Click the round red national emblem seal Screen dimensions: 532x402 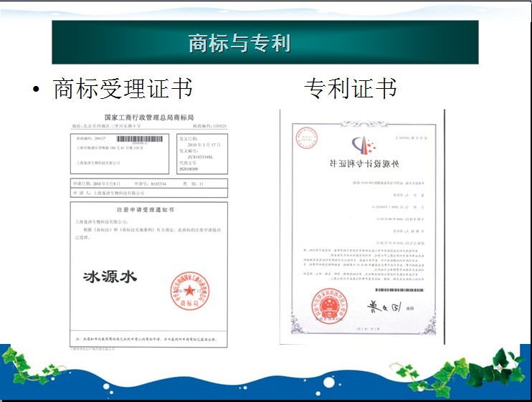329,306
